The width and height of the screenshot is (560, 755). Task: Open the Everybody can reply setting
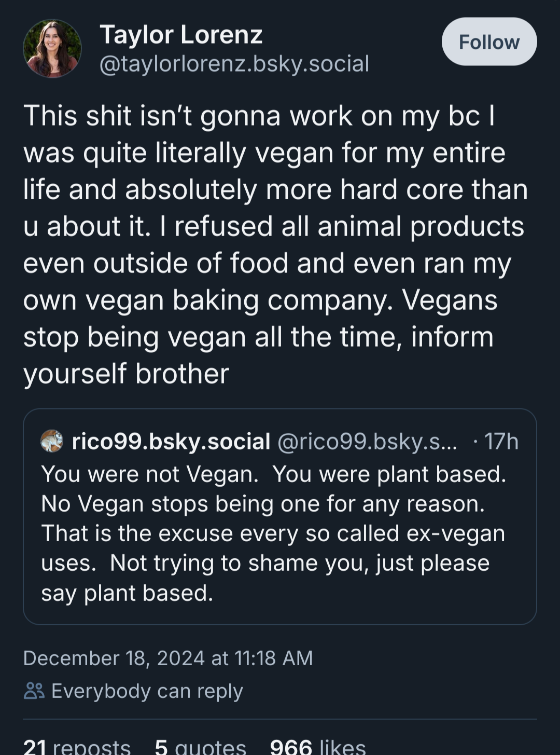(147, 691)
